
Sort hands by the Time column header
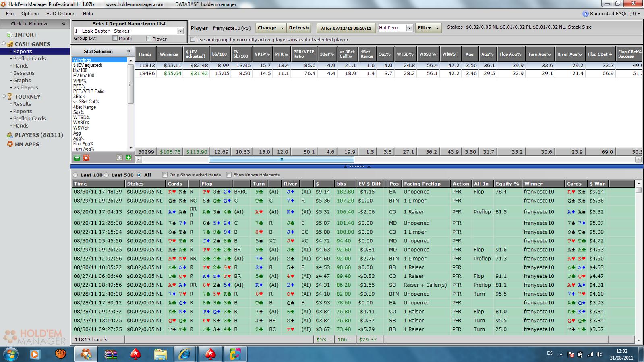[98, 184]
